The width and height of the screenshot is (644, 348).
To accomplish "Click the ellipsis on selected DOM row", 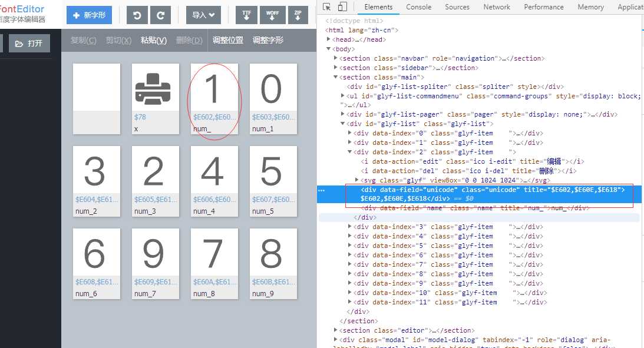I will click(322, 190).
